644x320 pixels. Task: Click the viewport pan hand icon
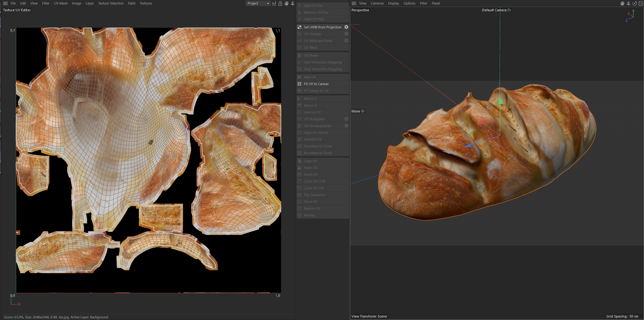pyautogui.click(x=622, y=3)
